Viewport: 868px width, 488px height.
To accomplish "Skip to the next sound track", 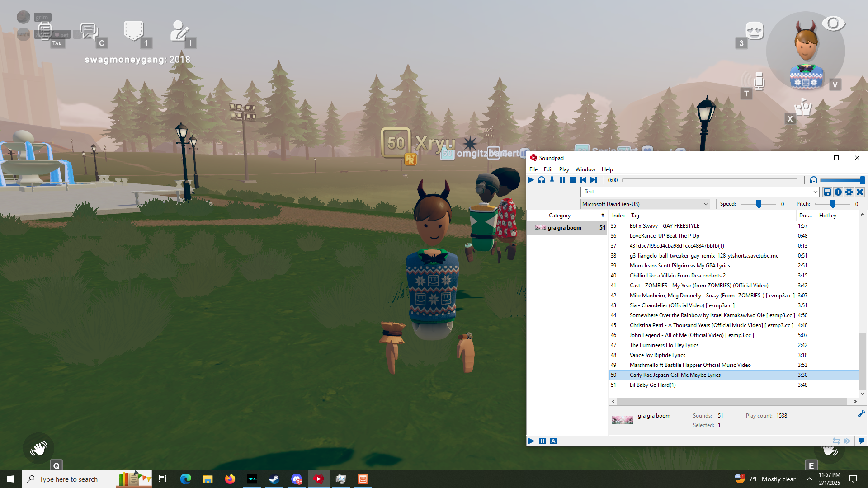I will (594, 180).
